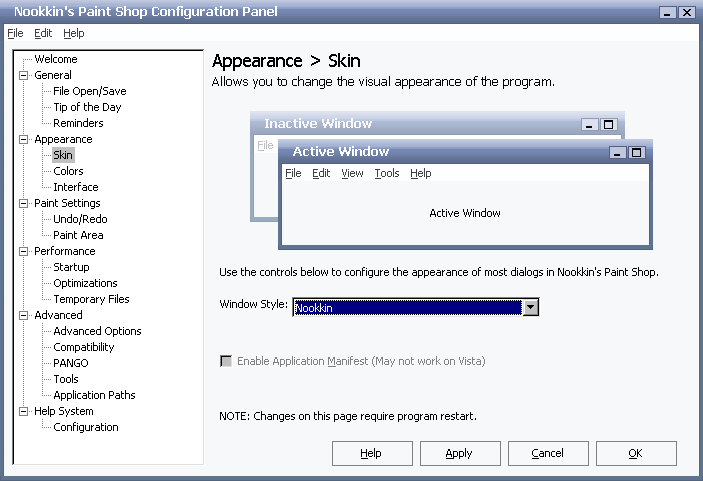Select the Help System tree label
This screenshot has height=481, width=703.
point(64,412)
